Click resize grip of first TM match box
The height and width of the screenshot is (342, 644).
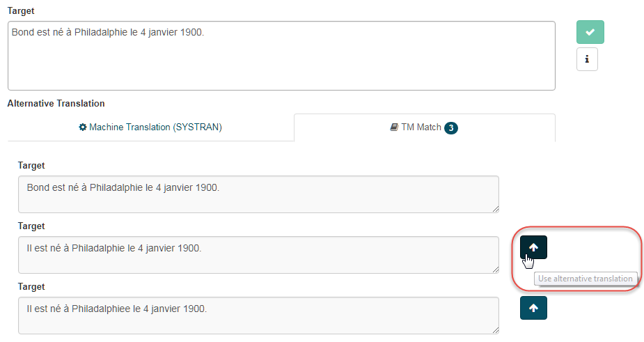[x=496, y=209]
